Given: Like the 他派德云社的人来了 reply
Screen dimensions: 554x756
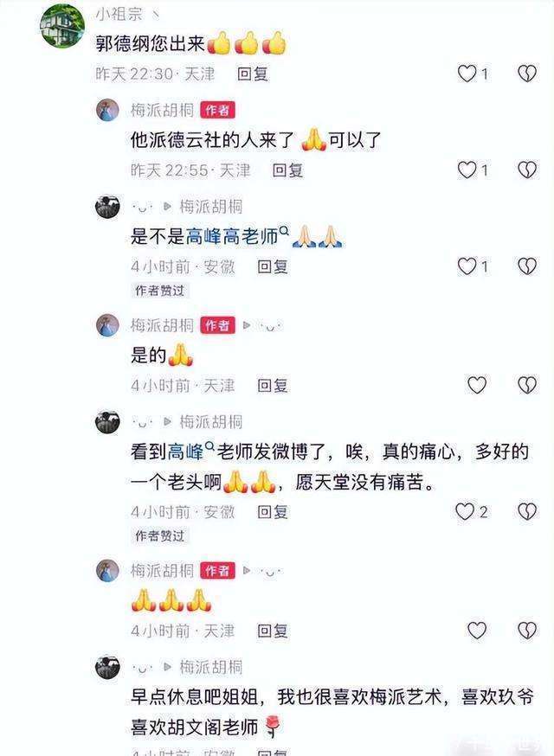Looking at the screenshot, I should coord(467,170).
